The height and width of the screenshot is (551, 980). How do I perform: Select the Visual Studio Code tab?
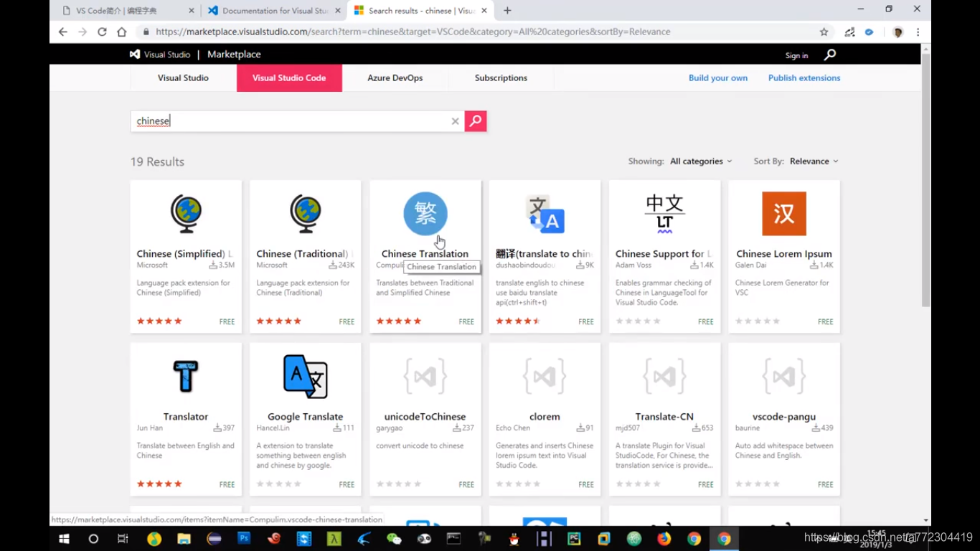click(x=289, y=78)
